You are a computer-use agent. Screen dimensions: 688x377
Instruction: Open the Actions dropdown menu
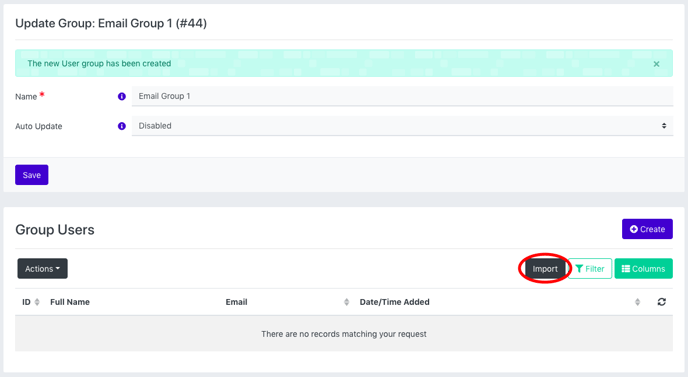(43, 269)
